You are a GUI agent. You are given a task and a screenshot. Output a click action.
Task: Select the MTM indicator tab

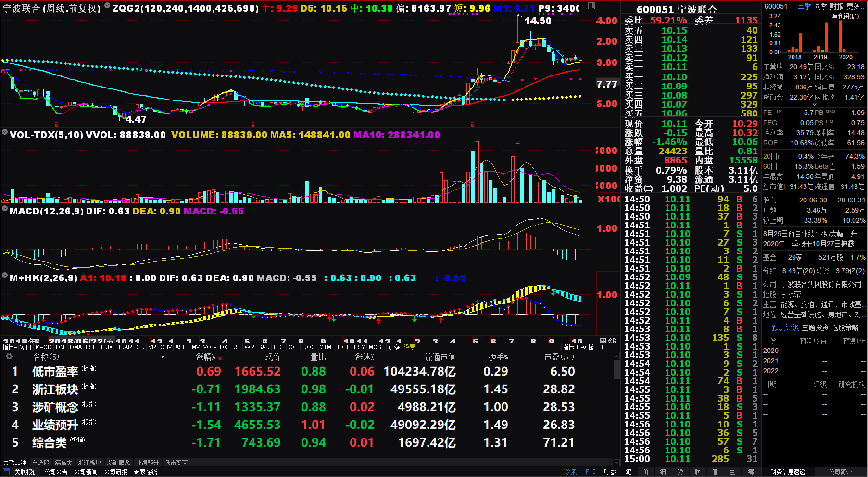tap(325, 347)
